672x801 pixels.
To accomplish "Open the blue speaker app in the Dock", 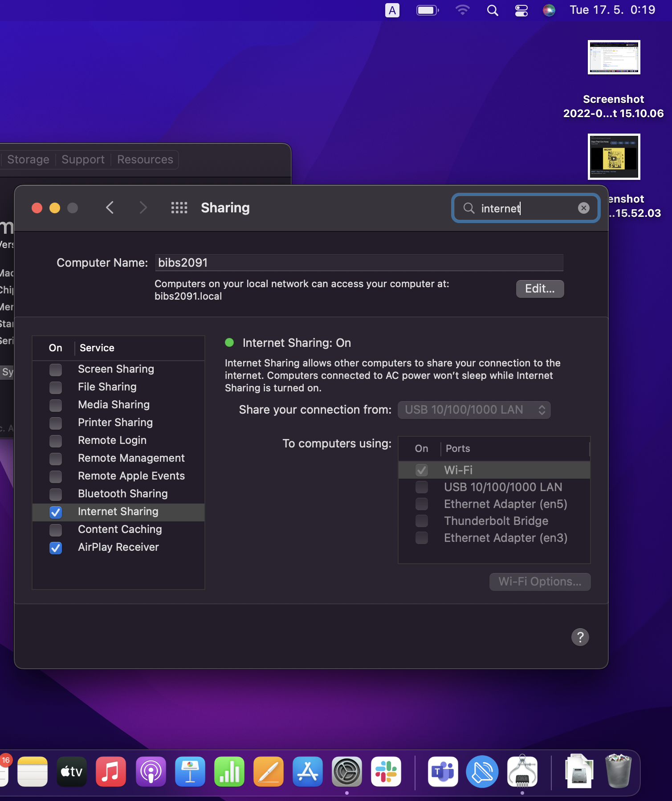I will [x=482, y=772].
